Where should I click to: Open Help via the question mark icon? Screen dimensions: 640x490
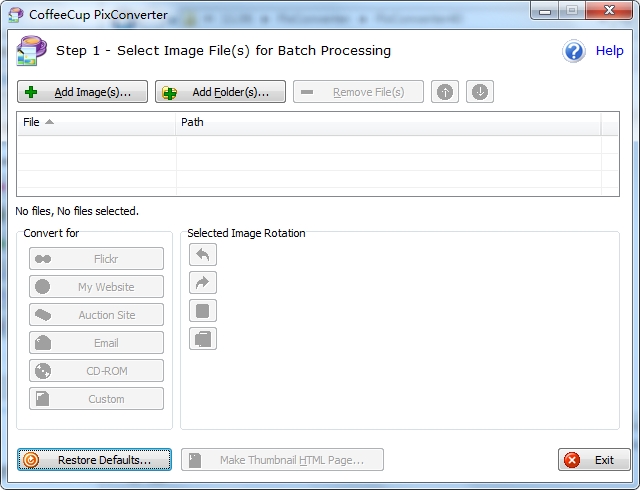574,51
